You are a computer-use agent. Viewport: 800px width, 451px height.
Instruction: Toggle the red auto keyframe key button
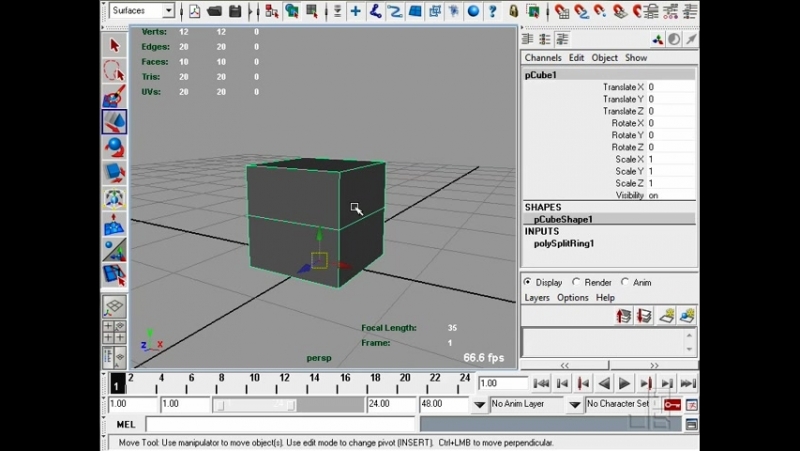672,405
